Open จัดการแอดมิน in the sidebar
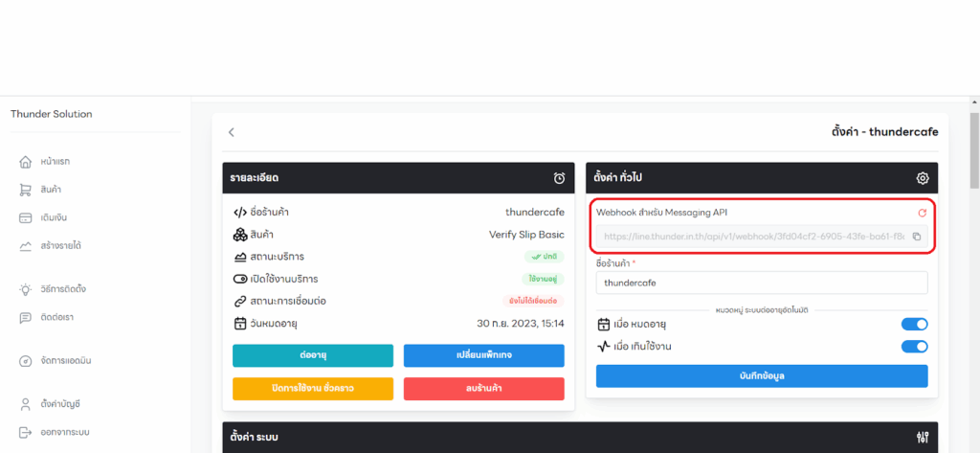Screen dimensions: 980x453 65,361
